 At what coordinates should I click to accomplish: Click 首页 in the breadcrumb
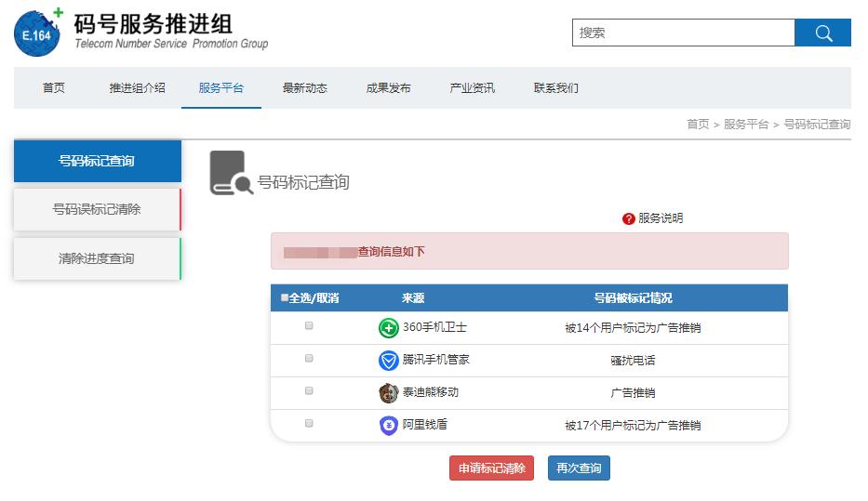pos(698,125)
